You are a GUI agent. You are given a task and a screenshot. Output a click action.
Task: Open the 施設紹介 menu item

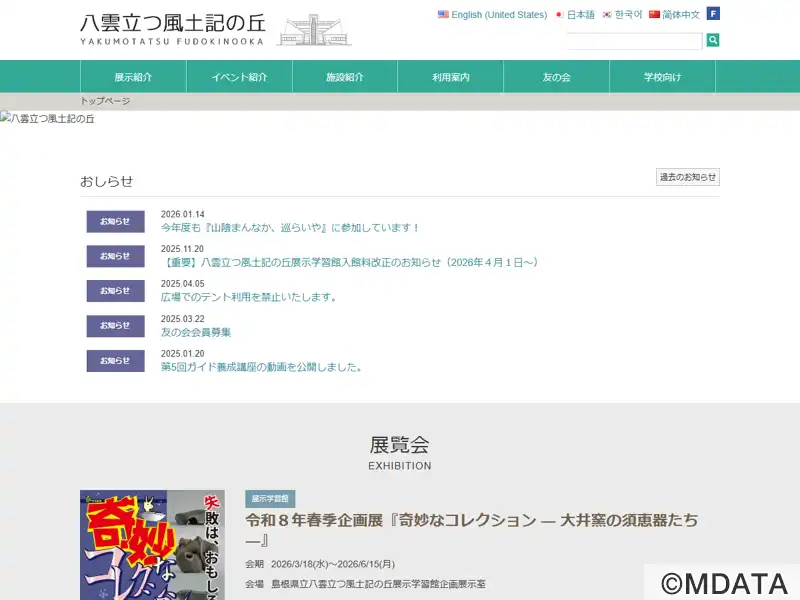click(x=345, y=77)
